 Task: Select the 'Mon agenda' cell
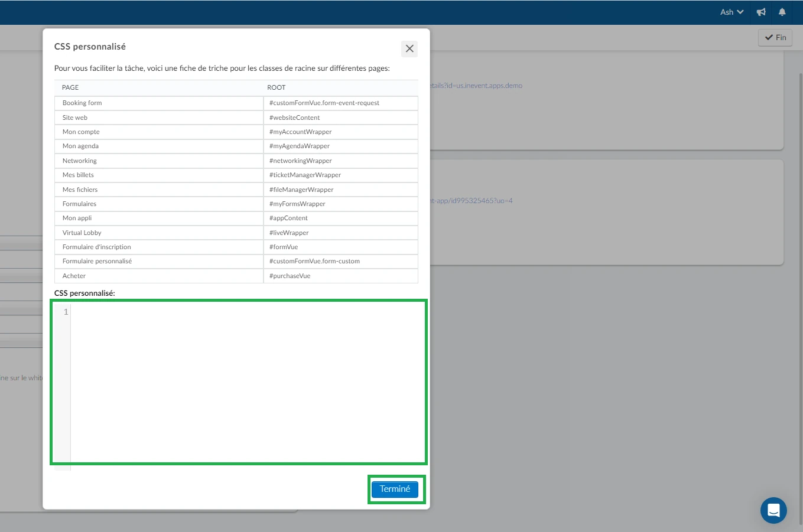pyautogui.click(x=159, y=146)
